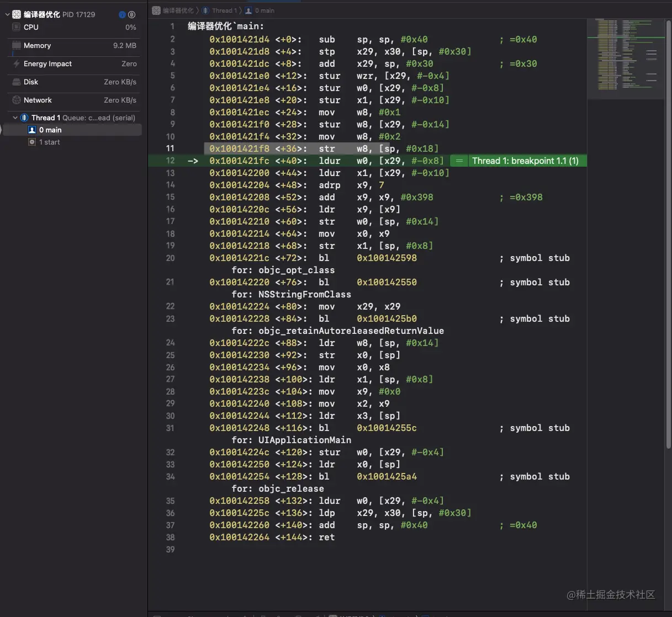
Task: Click the Energy Impact lightning bolt icon
Action: (x=17, y=63)
